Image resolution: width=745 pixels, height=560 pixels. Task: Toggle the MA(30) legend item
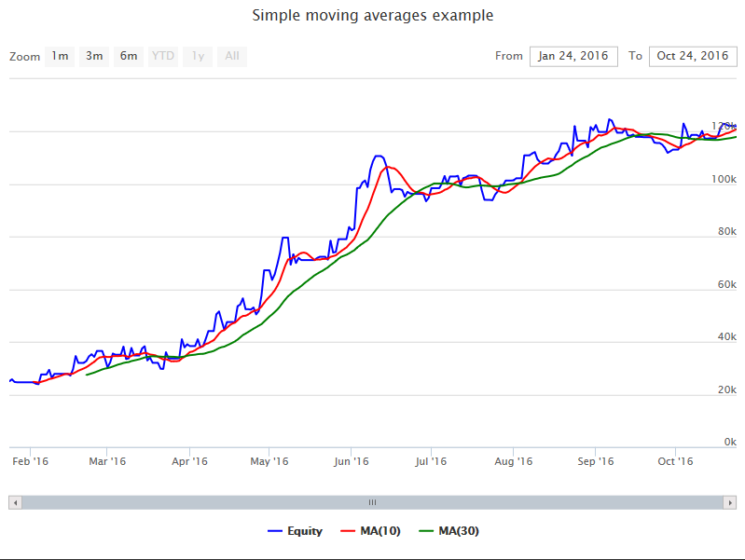(449, 531)
